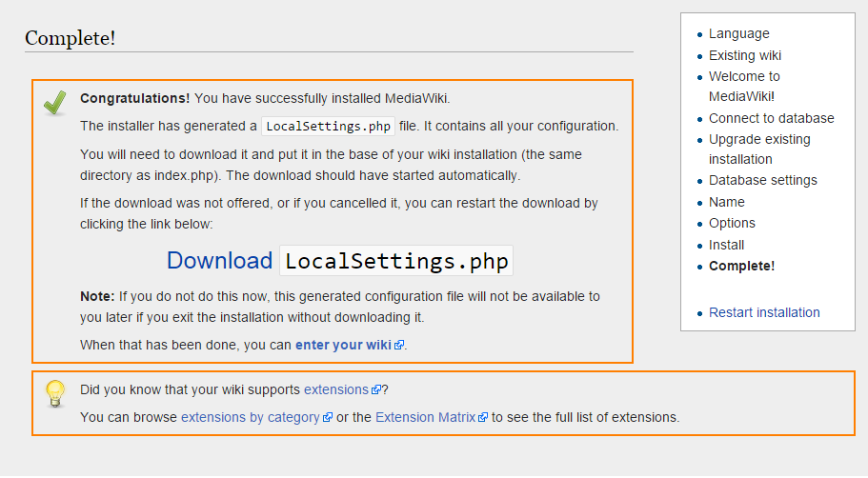Click external-link icon after 'supports extensions'

tap(376, 390)
